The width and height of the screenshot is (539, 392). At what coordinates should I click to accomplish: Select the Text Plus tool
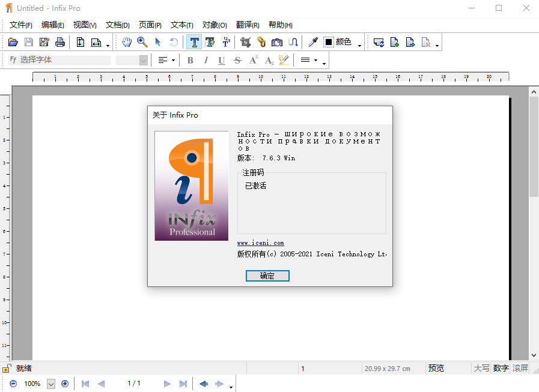[210, 42]
